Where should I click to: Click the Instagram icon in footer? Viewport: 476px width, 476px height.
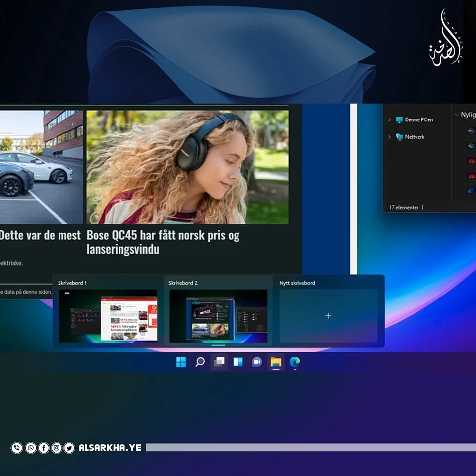click(57, 448)
